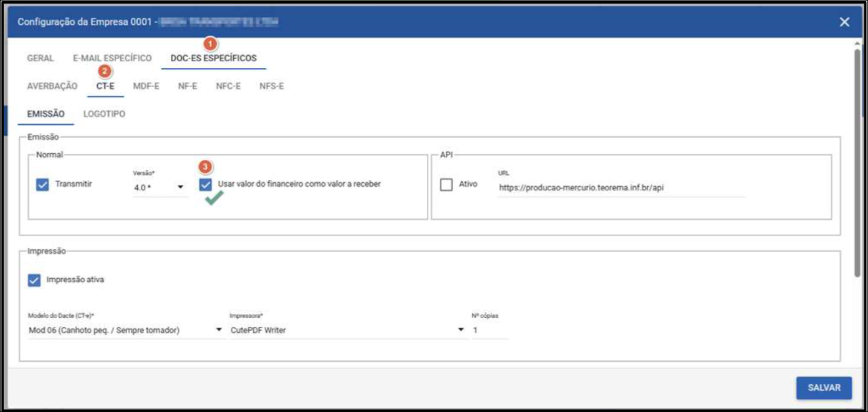The image size is (868, 412).
Task: Uncheck Usar valor do financeiro checkbox
Action: pos(206,184)
